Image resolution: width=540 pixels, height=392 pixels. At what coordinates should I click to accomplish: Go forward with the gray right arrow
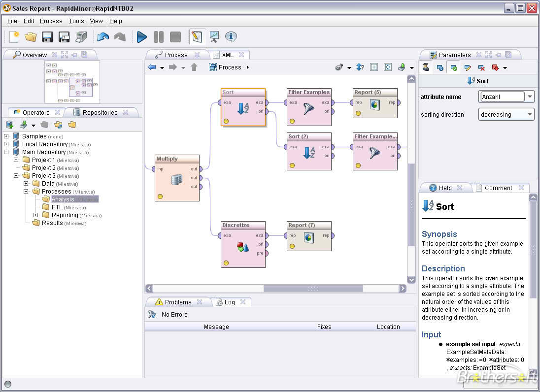pyautogui.click(x=172, y=67)
